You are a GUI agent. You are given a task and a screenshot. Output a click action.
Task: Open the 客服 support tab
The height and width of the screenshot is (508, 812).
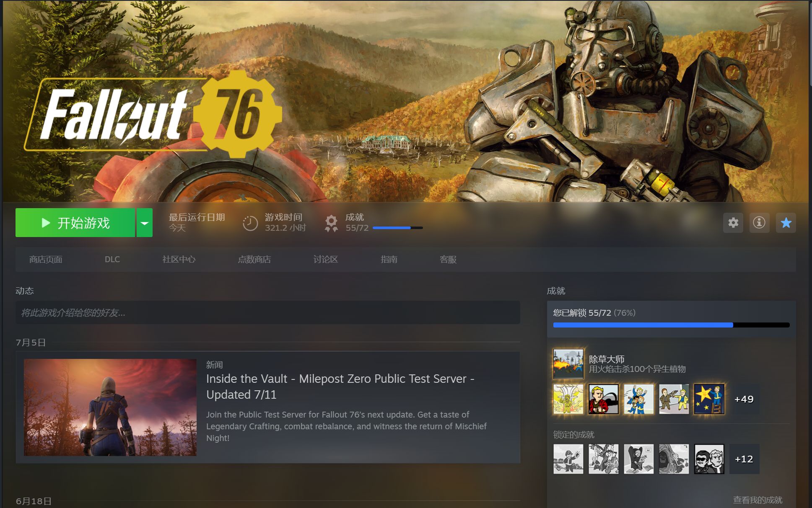click(448, 260)
